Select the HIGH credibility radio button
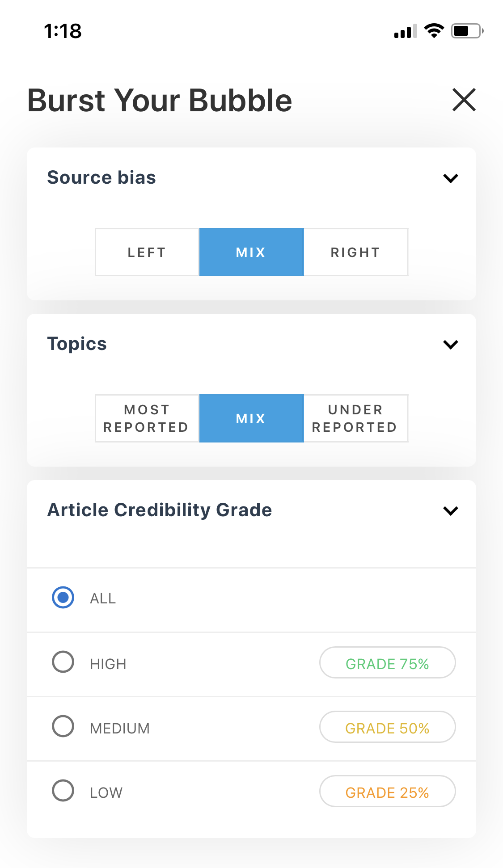 [x=63, y=662]
